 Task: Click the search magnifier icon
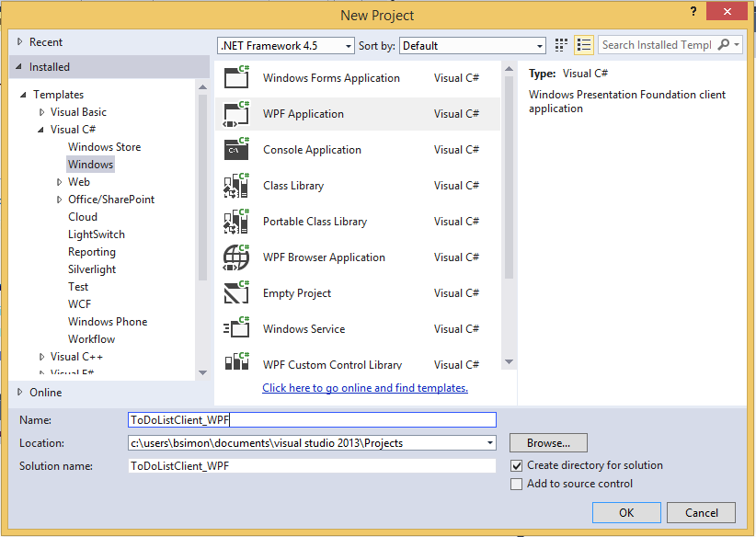(x=724, y=44)
